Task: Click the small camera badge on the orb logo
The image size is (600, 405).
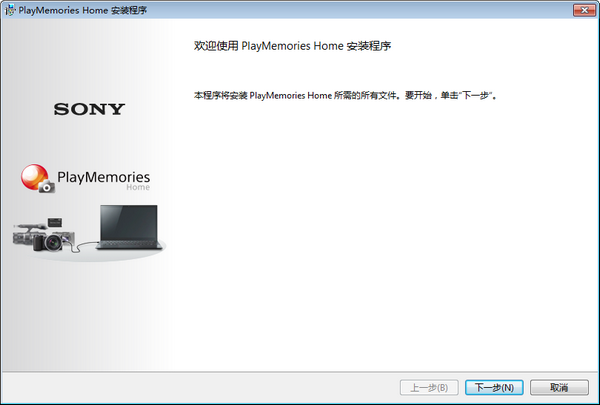Action: pos(46,186)
